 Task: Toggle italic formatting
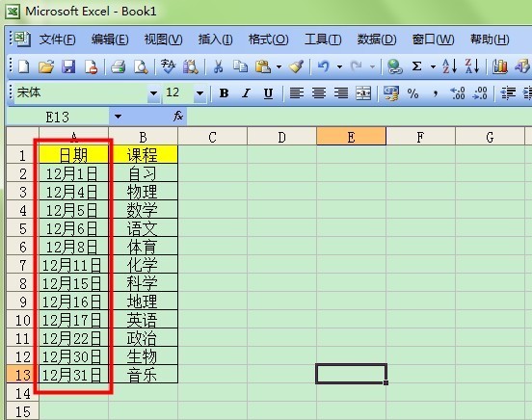pyautogui.click(x=247, y=92)
